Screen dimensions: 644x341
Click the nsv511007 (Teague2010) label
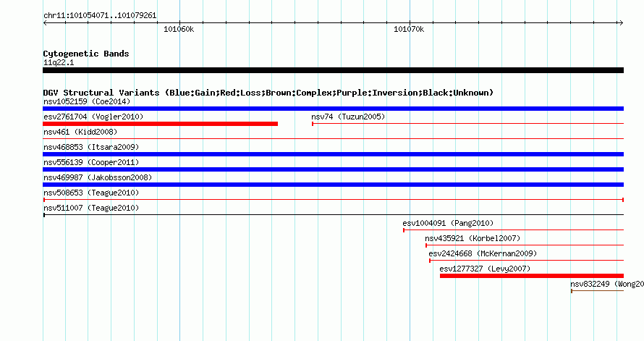tap(91, 208)
